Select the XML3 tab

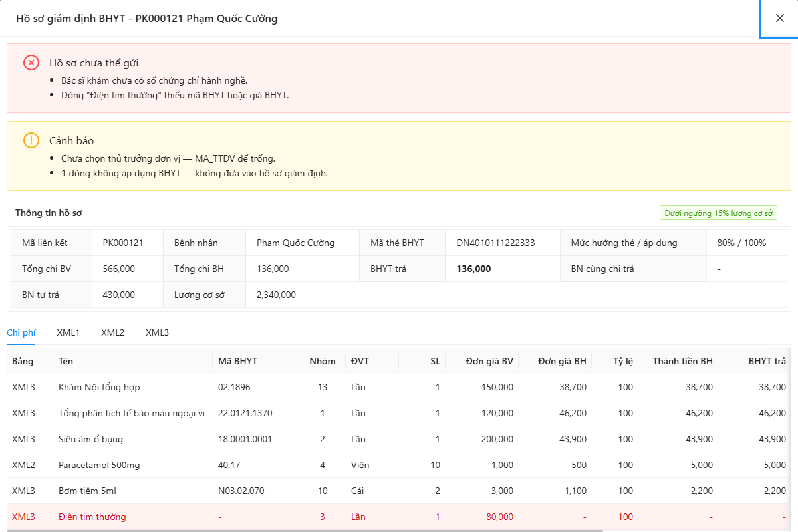(x=158, y=332)
